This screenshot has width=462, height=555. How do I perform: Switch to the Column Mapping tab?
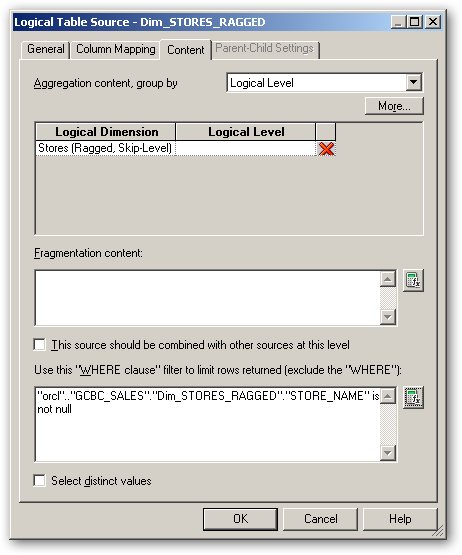coord(115,49)
